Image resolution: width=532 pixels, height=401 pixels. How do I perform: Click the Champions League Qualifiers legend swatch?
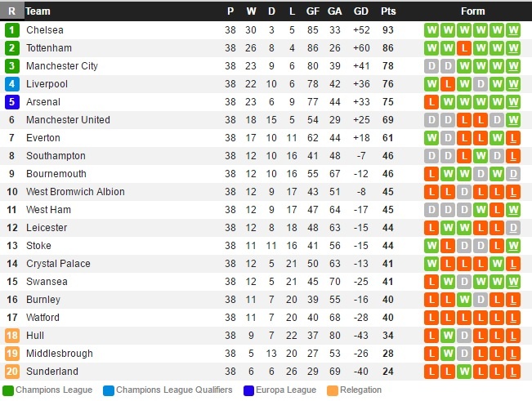point(109,390)
